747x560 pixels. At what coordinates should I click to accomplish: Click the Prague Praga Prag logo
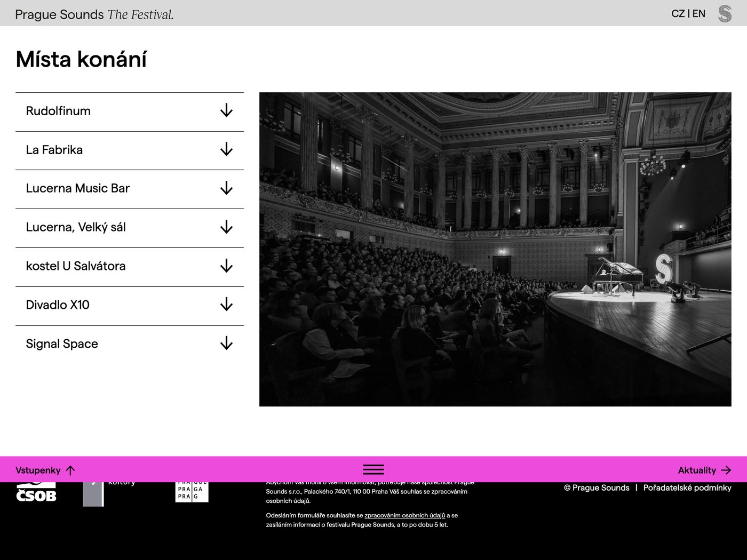(x=192, y=492)
